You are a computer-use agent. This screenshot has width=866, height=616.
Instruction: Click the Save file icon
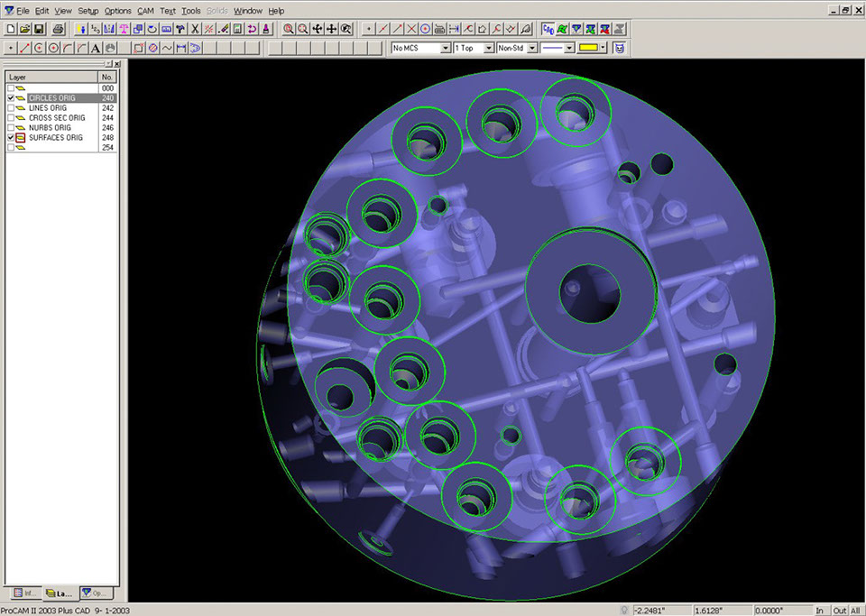pyautogui.click(x=40, y=29)
